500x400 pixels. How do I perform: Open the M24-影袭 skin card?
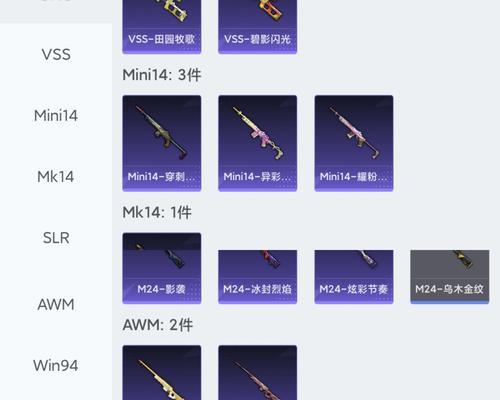(162, 268)
